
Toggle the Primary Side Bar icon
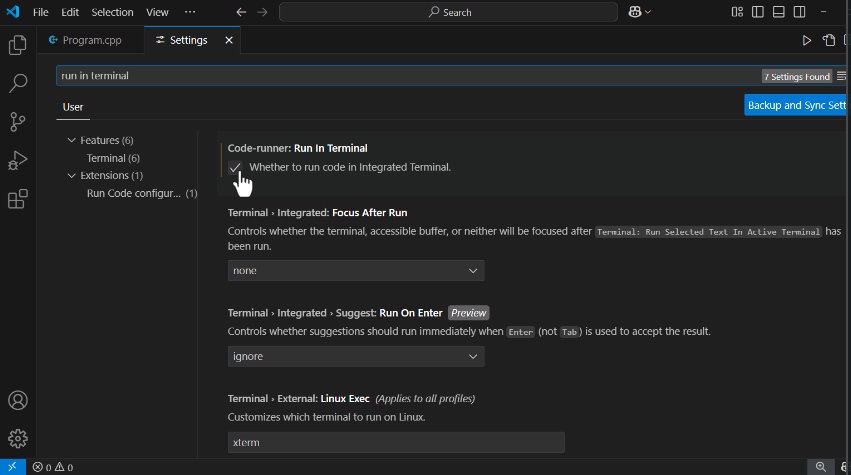[758, 12]
